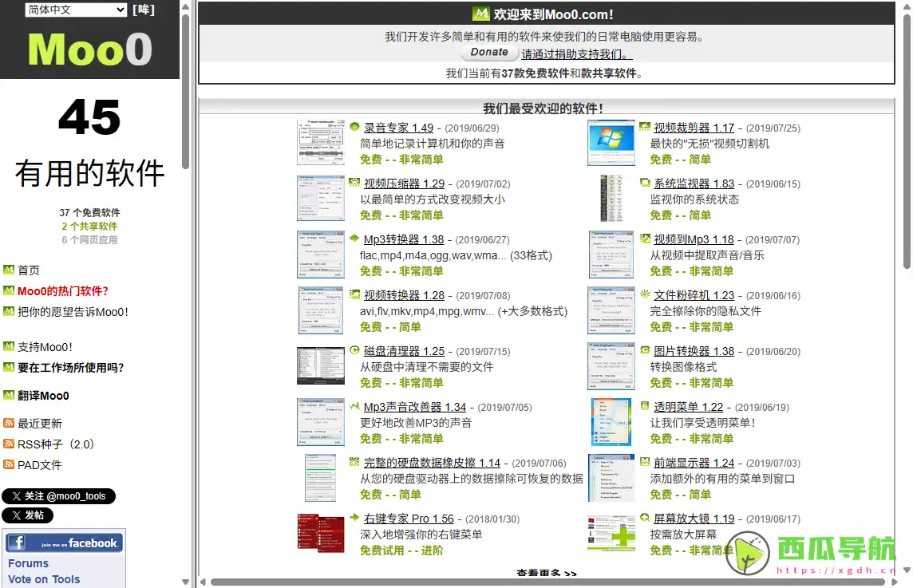Open the 文件粉碎机 1.23 software link
This screenshot has height=588, width=913.
coord(694,295)
